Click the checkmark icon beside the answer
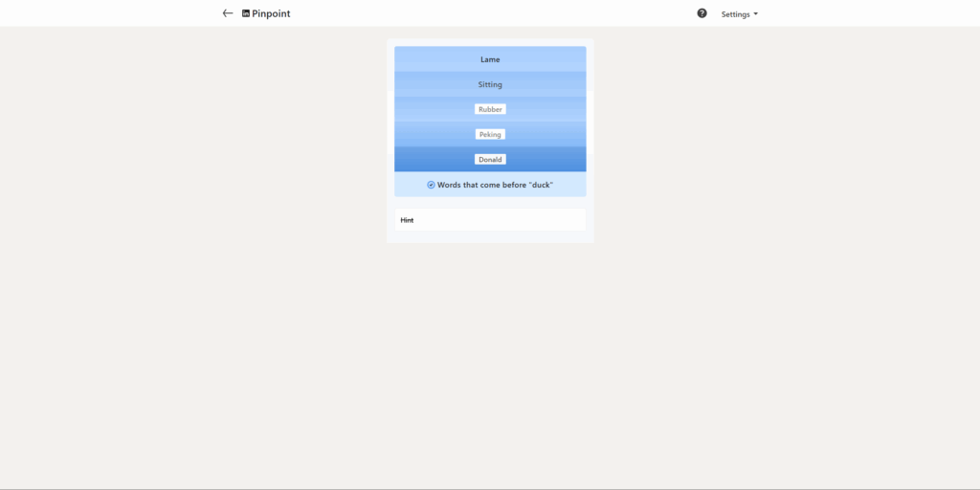The height and width of the screenshot is (490, 980). click(431, 185)
